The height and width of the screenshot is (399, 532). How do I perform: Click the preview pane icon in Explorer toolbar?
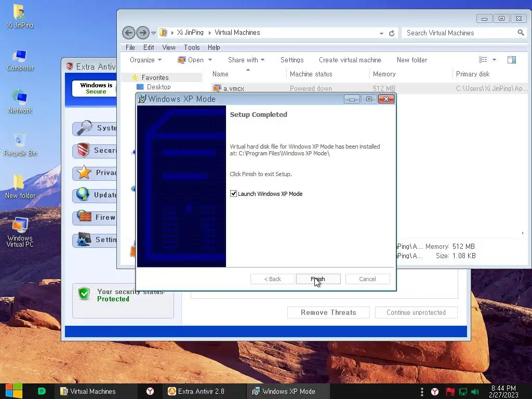(x=512, y=60)
